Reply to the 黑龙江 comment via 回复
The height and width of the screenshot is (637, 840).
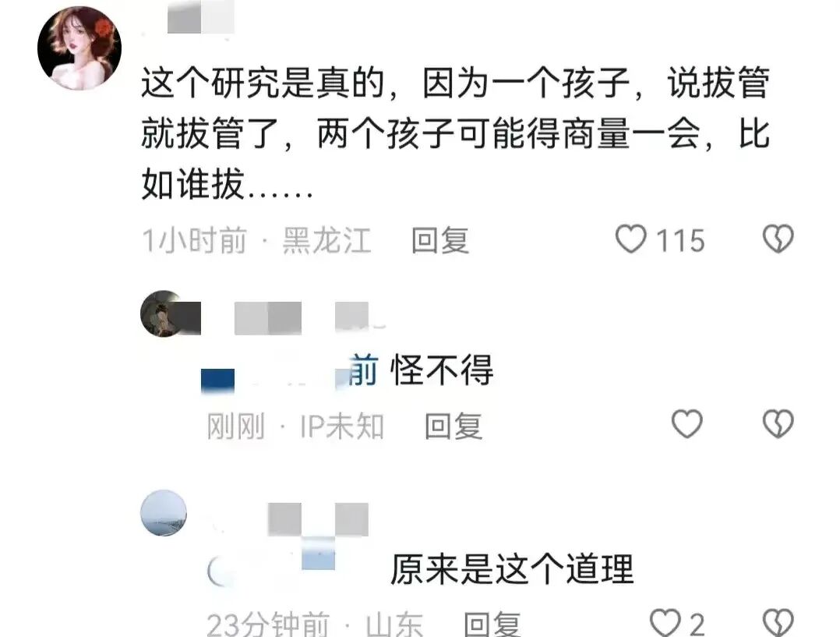tap(440, 240)
